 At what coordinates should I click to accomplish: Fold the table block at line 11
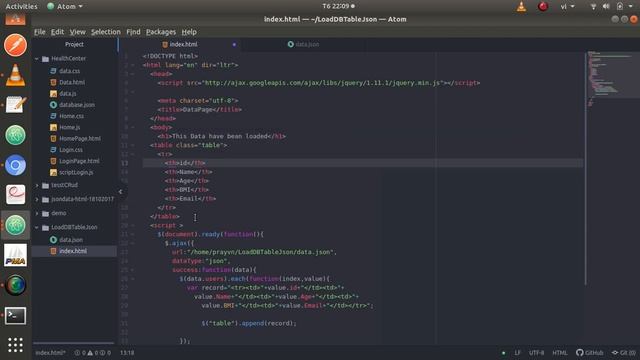click(x=133, y=145)
